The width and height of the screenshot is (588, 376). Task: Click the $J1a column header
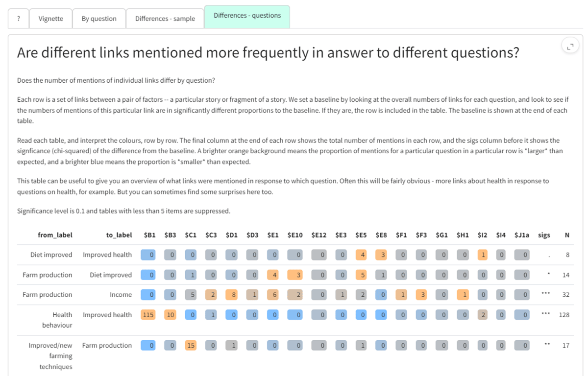pyautogui.click(x=522, y=235)
